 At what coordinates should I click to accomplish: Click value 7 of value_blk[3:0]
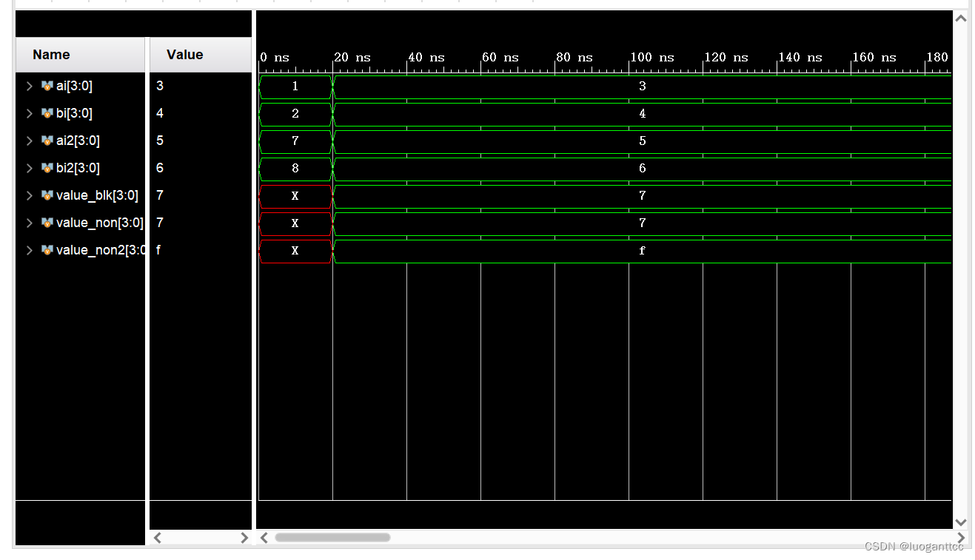click(x=160, y=195)
